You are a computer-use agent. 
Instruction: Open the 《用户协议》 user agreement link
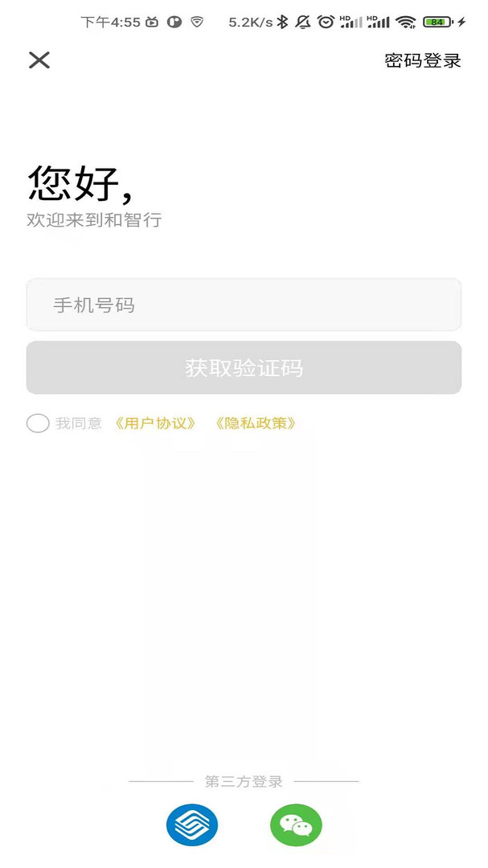[x=156, y=424]
